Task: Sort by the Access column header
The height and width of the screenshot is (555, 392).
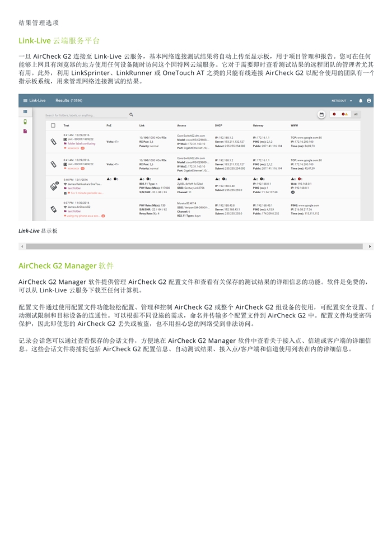Action: pyautogui.click(x=181, y=125)
